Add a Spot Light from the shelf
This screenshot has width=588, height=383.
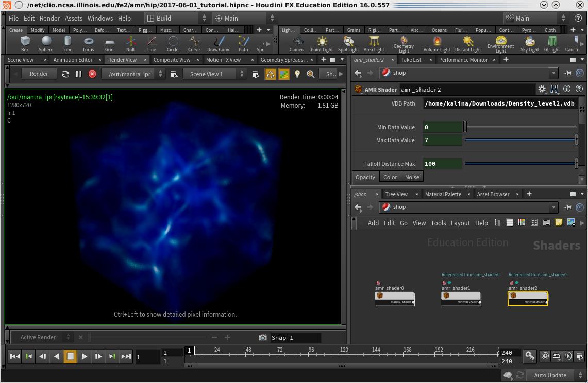click(348, 43)
